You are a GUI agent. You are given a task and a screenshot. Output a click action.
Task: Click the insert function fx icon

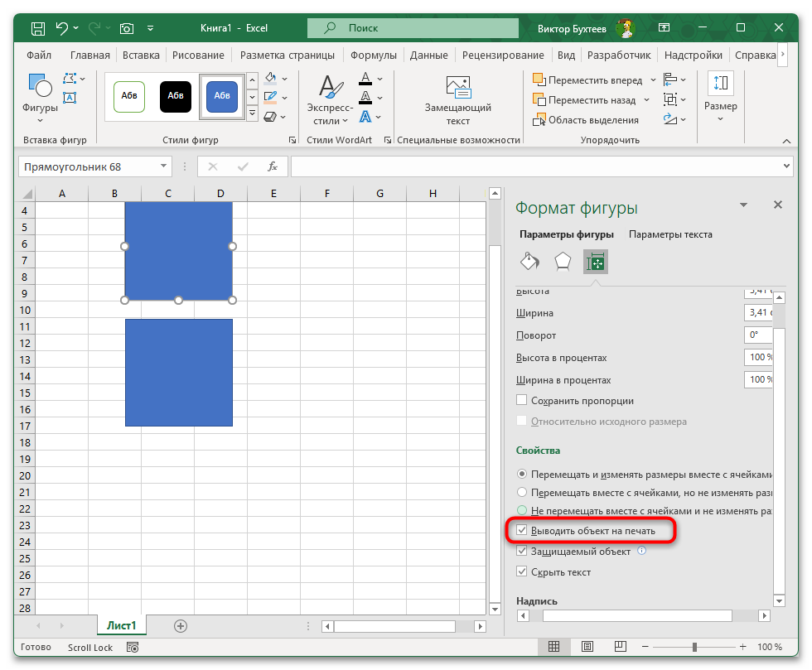273,166
